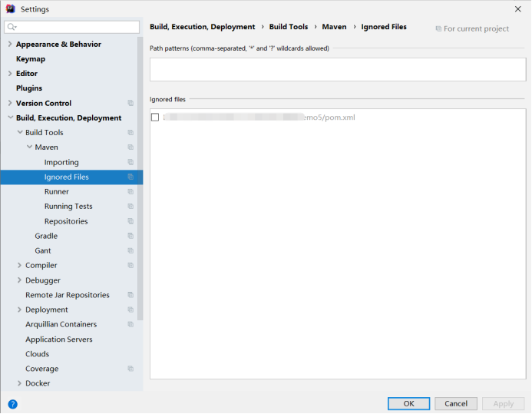The width and height of the screenshot is (532, 414).
Task: Expand Appearance & Behavior section
Action: pyautogui.click(x=10, y=44)
